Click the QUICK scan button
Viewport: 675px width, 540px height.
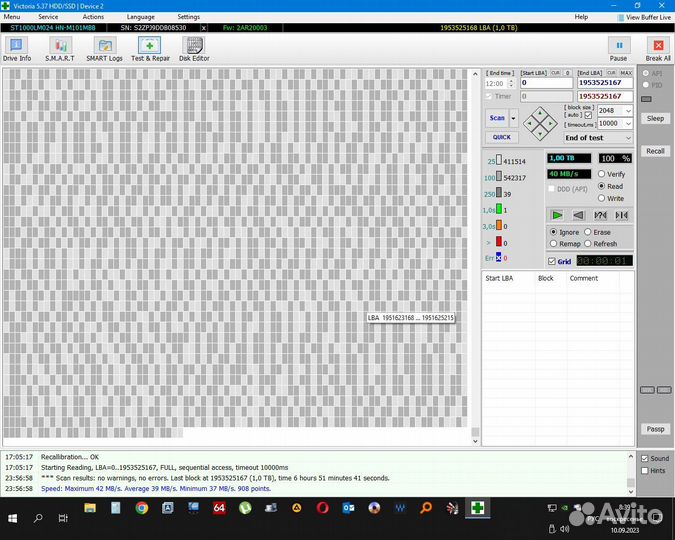[502, 137]
